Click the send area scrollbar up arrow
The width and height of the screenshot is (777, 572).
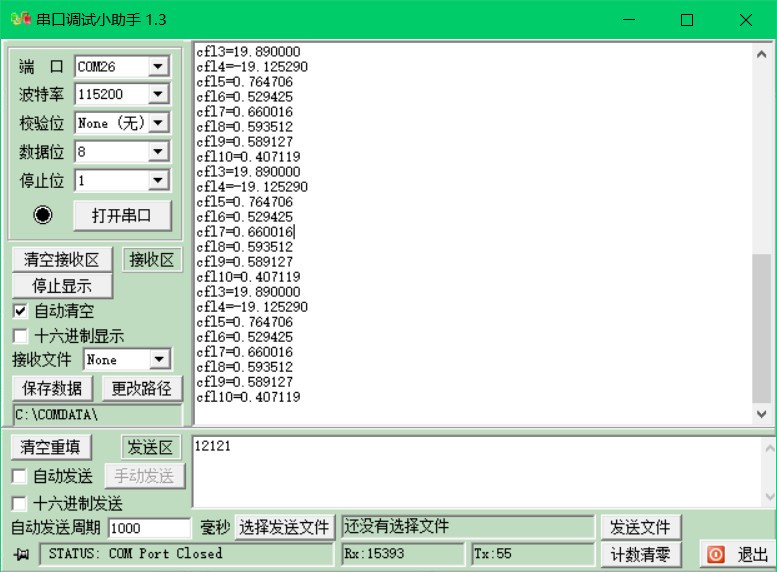click(x=769, y=448)
